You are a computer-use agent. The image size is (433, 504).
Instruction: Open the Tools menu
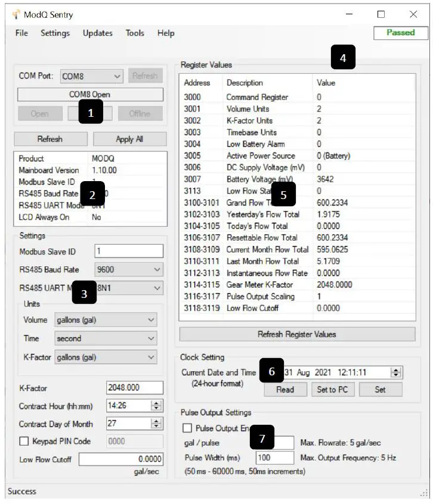click(135, 33)
